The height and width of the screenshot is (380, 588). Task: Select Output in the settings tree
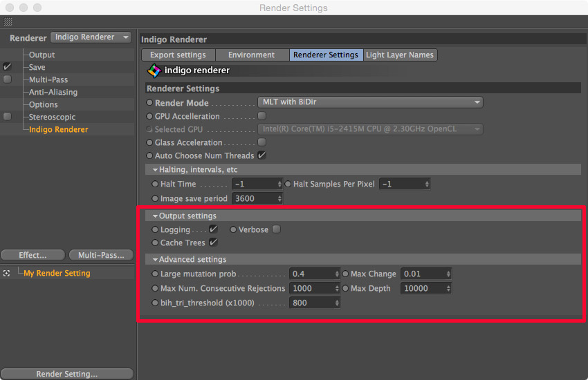(x=42, y=55)
